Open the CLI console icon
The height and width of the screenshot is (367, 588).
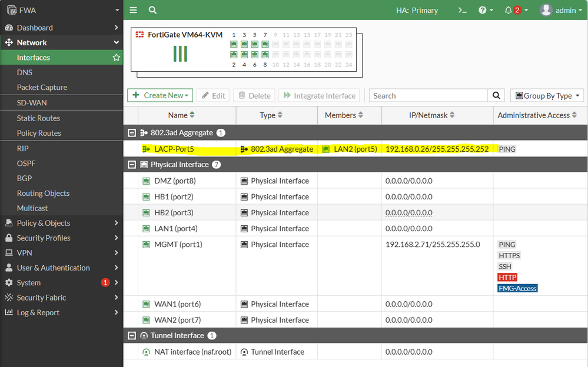463,10
